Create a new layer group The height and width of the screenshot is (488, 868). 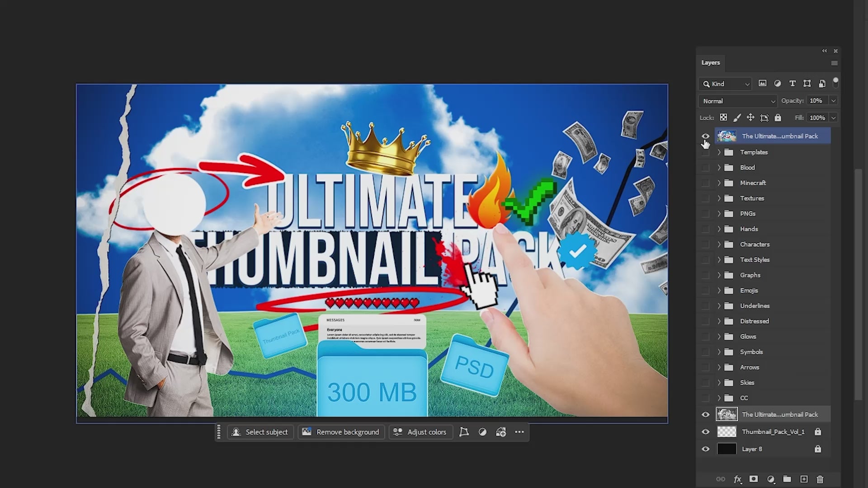click(787, 479)
